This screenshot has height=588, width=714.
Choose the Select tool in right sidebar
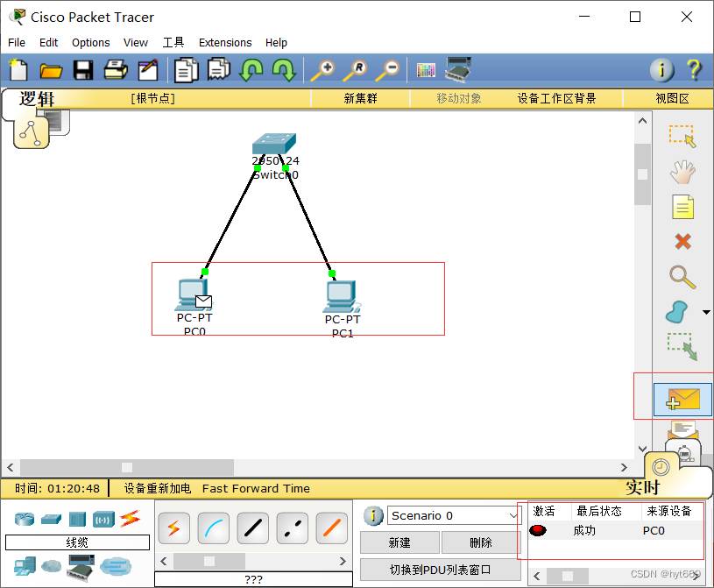(682, 137)
